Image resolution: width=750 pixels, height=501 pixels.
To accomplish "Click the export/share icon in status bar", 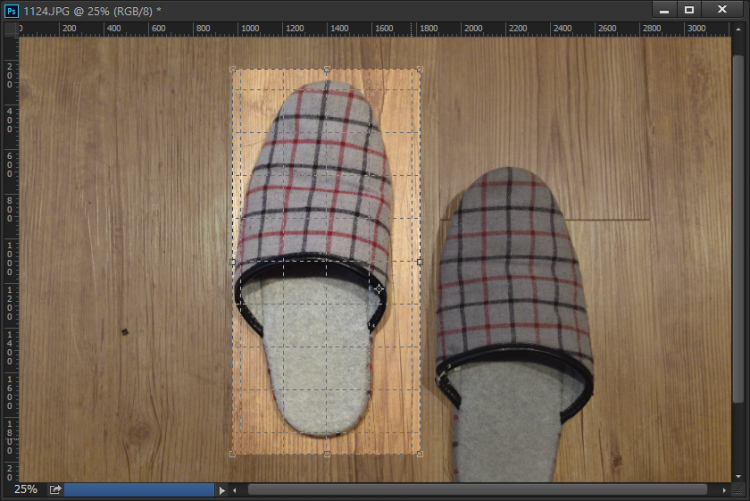I will coord(55,490).
